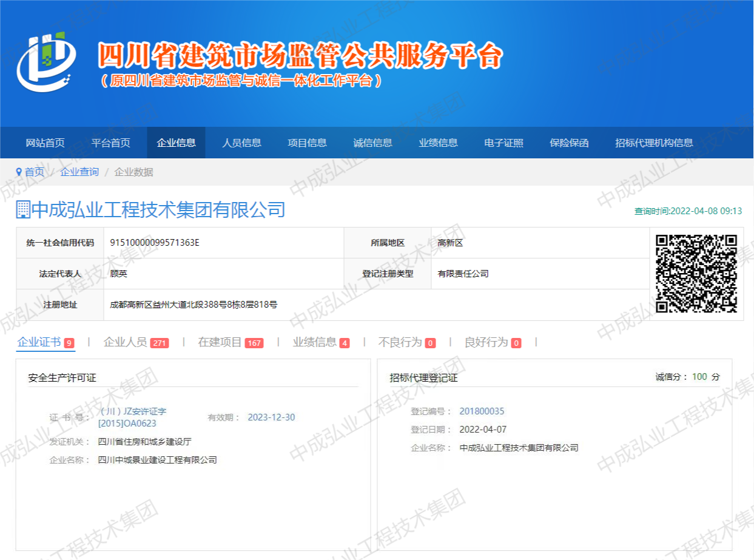Open the 电子证照 nav item

point(503,143)
